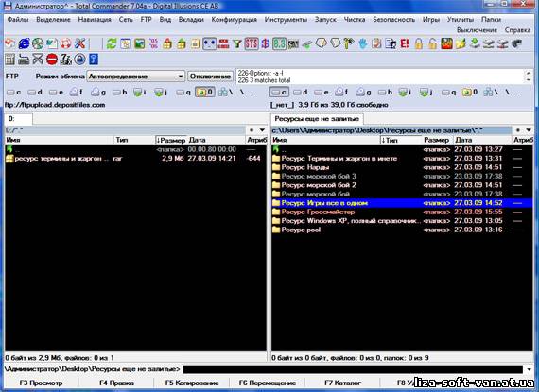
Task: Click the red lifebuoy toolbar icon
Action: tap(65, 44)
